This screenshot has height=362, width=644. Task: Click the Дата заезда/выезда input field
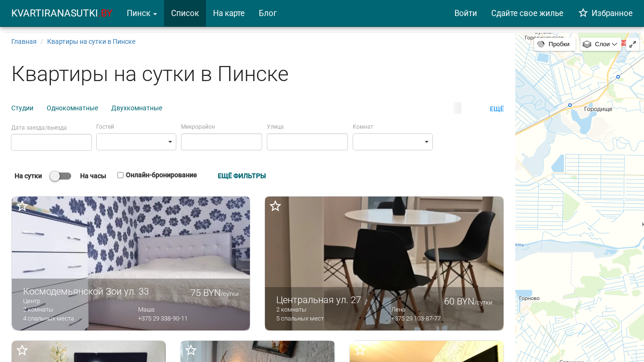tap(51, 142)
